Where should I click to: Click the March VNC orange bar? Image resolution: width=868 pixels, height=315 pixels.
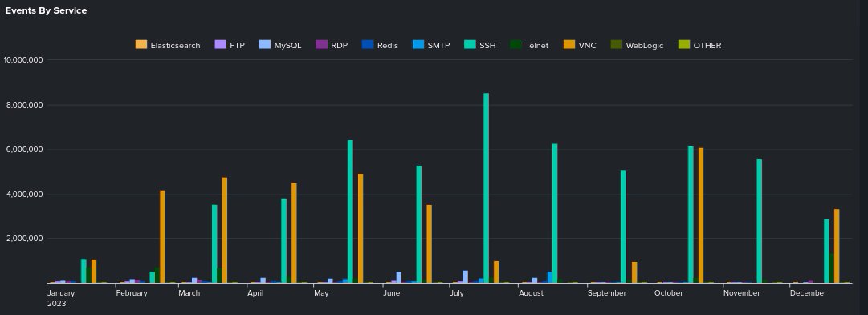224,231
